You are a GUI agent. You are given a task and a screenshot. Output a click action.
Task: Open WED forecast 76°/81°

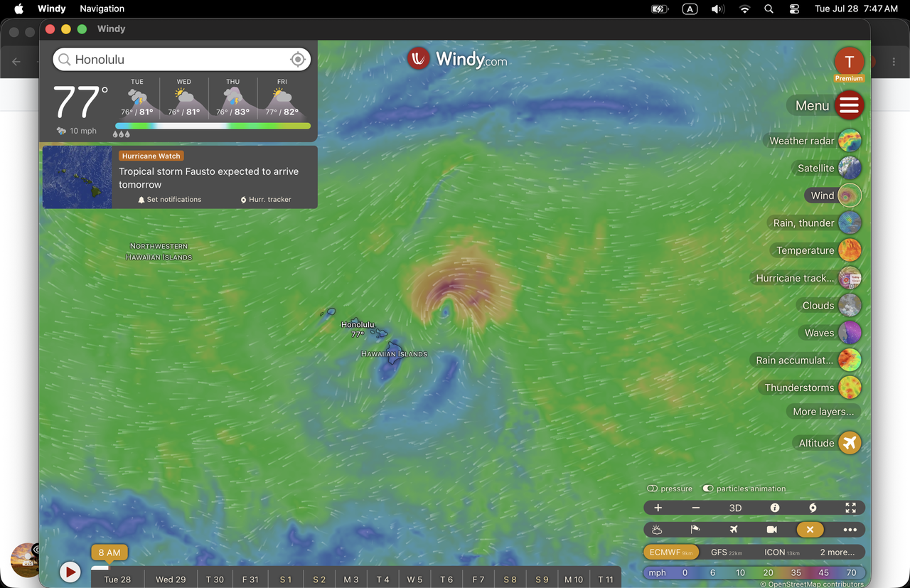click(184, 98)
